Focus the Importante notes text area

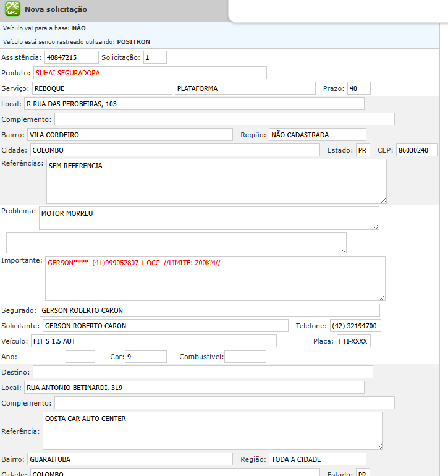point(215,278)
